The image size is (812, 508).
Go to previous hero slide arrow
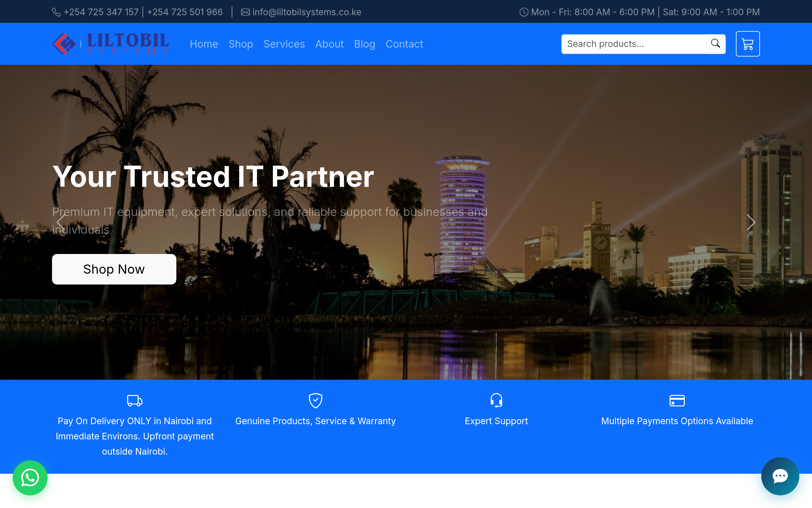(61, 222)
